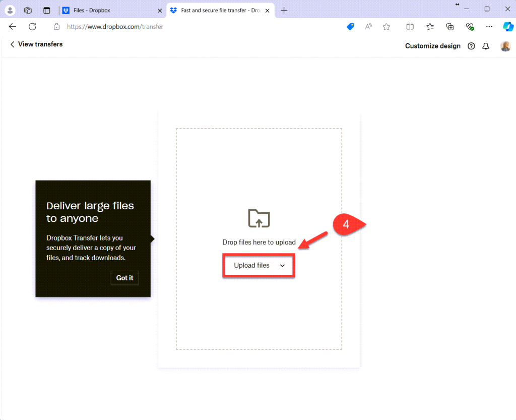
Task: Toggle the vertical tabs icon
Action: pyautogui.click(x=47, y=10)
